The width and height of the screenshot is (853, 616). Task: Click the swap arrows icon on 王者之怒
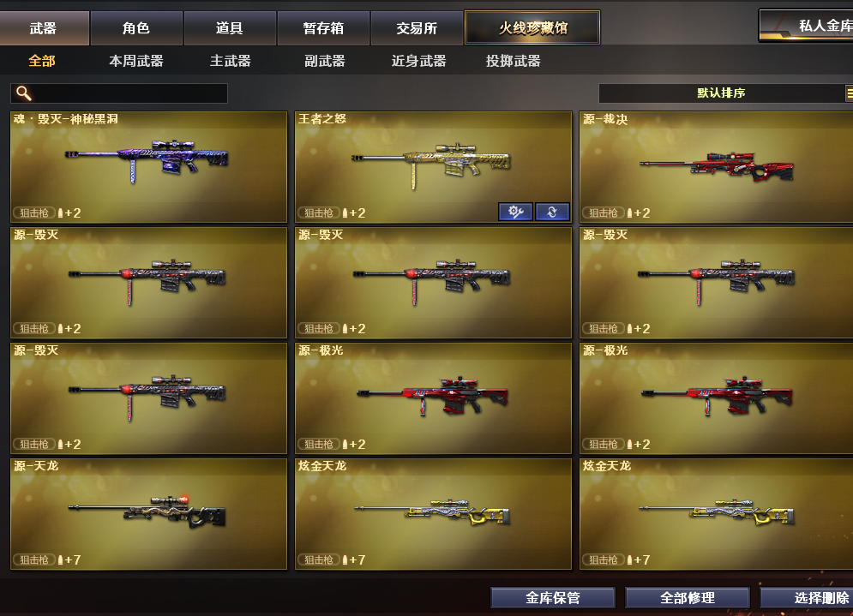pos(552,212)
